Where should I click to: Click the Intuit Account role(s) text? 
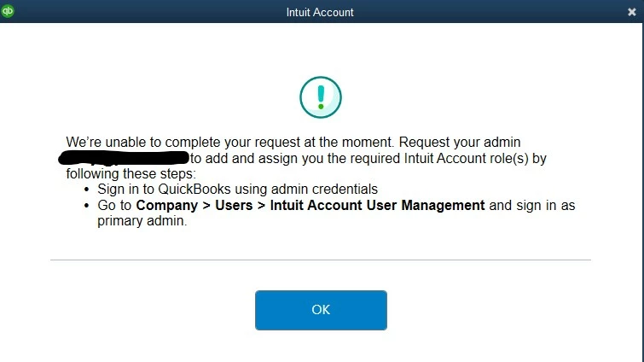[x=467, y=158]
